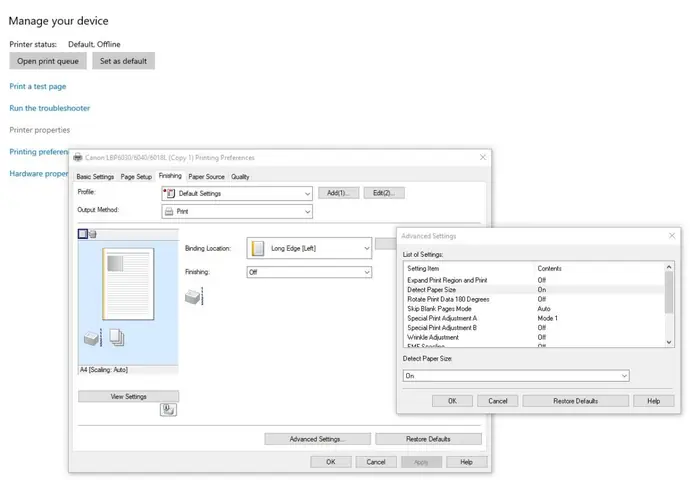Click the Set as default button

tap(123, 61)
